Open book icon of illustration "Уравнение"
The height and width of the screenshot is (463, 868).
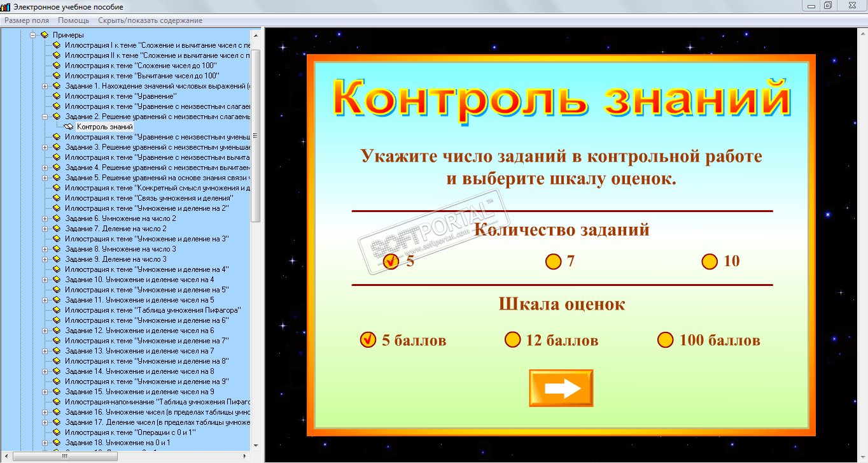(57, 96)
